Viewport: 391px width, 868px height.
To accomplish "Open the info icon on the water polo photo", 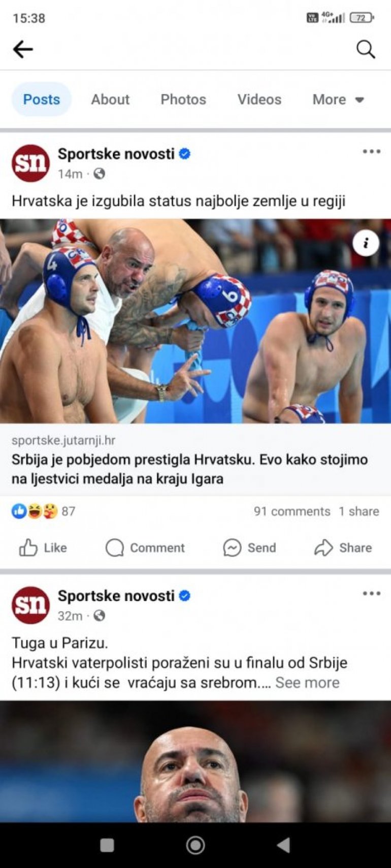I will click(x=366, y=243).
